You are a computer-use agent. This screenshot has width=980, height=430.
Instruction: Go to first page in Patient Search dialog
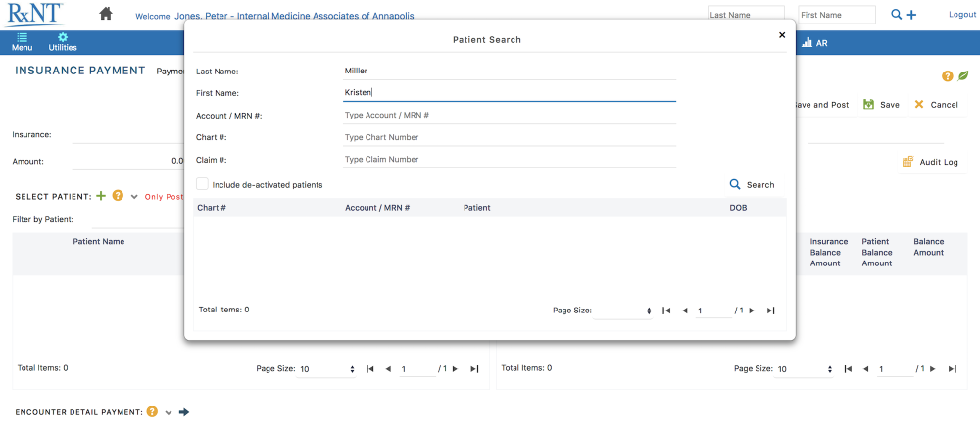click(x=666, y=310)
